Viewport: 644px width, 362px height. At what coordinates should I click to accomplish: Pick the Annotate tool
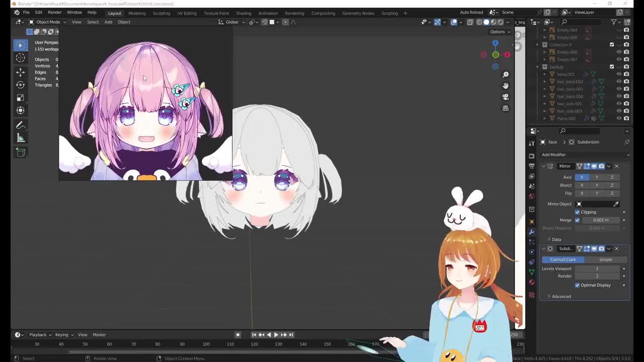click(20, 125)
